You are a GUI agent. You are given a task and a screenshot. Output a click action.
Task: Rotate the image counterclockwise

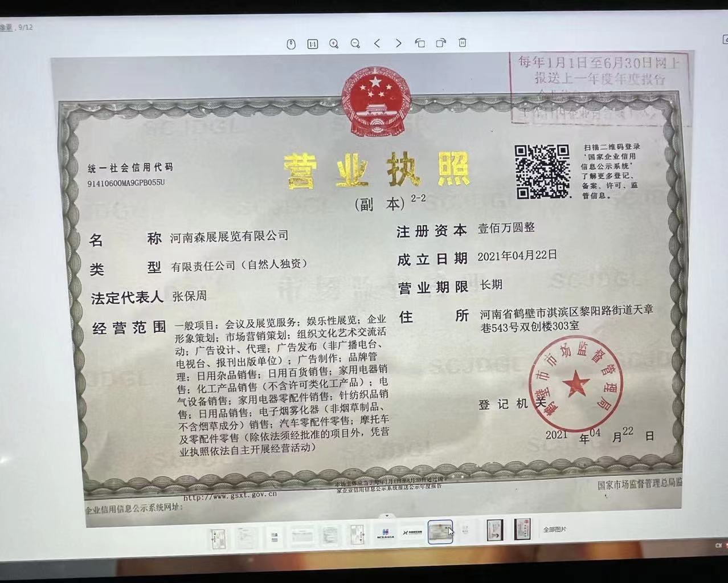420,43
